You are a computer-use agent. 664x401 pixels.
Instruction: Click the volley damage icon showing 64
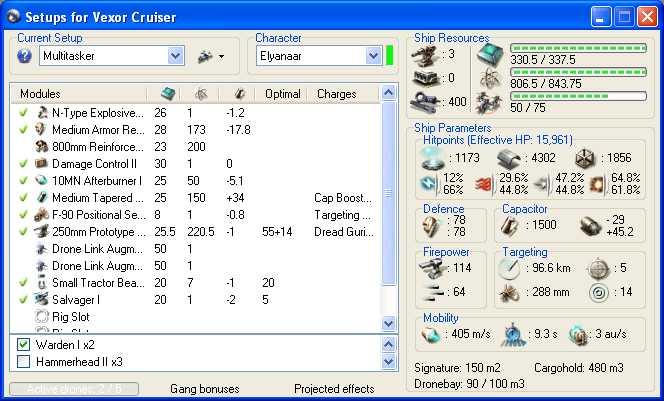coord(432,292)
